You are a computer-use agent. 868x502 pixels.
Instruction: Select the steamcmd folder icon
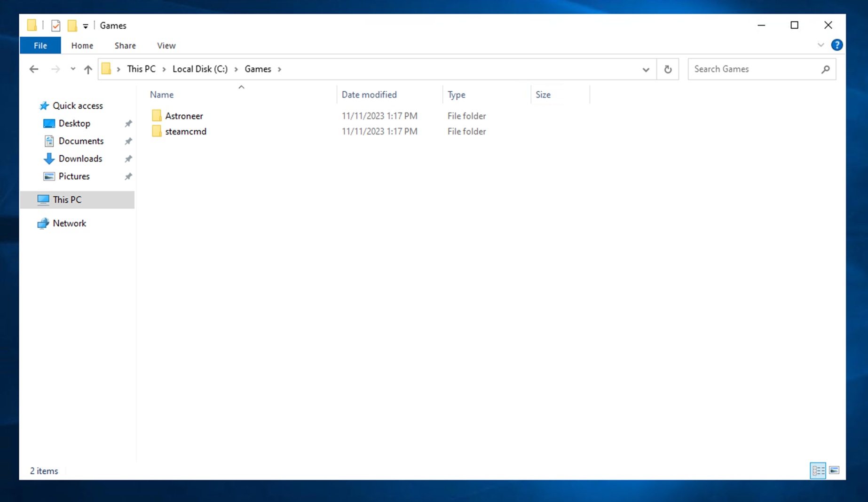pyautogui.click(x=157, y=131)
